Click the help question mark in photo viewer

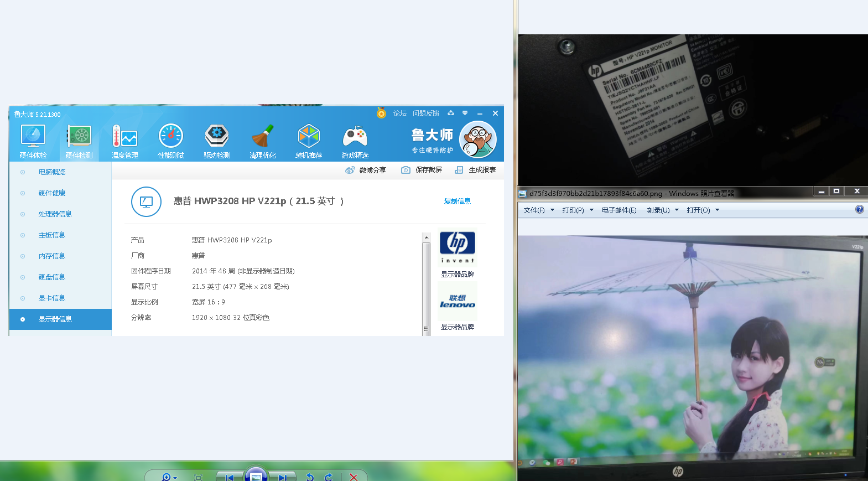859,209
